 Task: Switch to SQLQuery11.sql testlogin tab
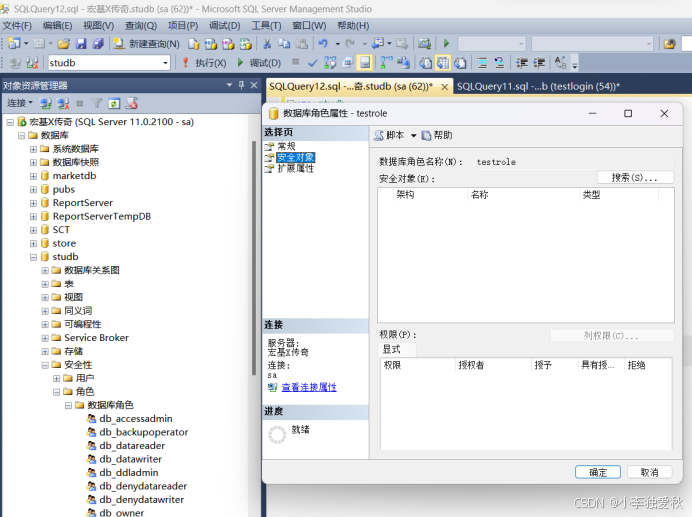(x=538, y=86)
